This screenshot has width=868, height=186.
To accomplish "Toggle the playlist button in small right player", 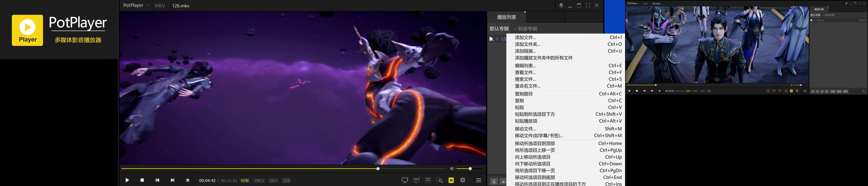I will click(791, 91).
